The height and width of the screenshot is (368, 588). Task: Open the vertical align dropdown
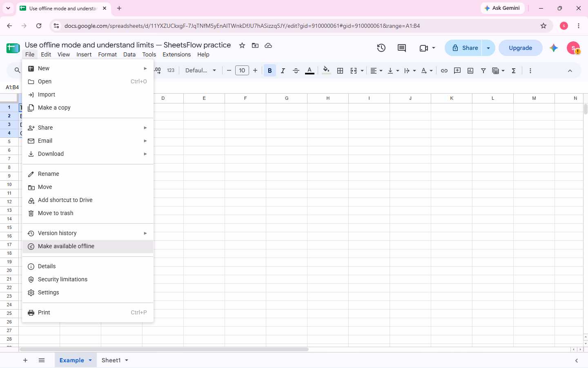[393, 71]
